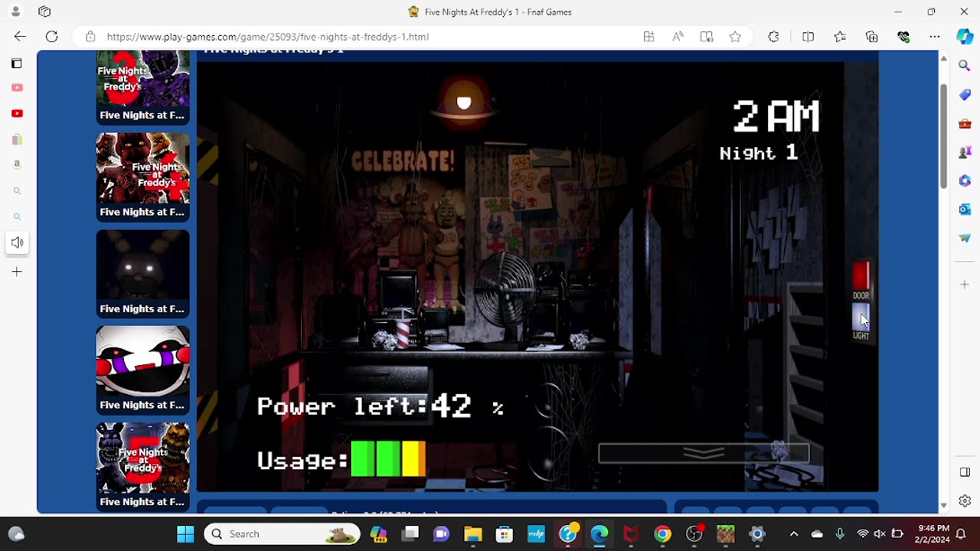Open Collections panel
Screen dimensions: 980x551
click(871, 37)
